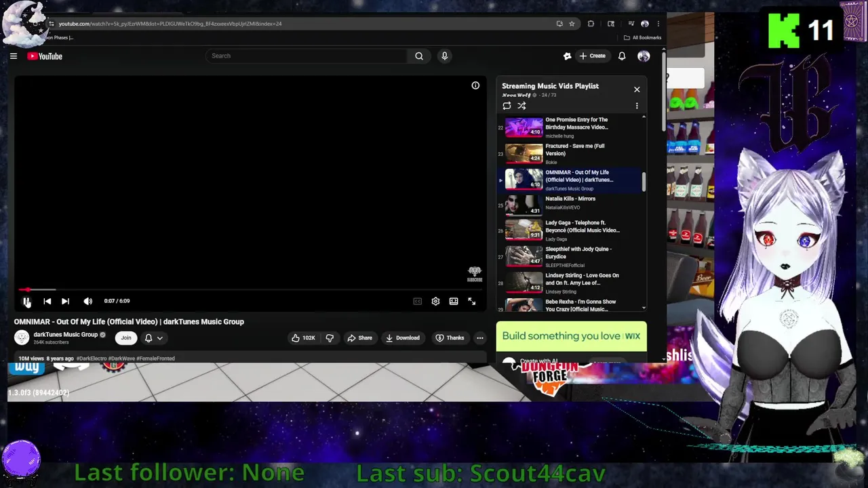Play One Promise Entry for The Birthday Massacre

[570, 127]
